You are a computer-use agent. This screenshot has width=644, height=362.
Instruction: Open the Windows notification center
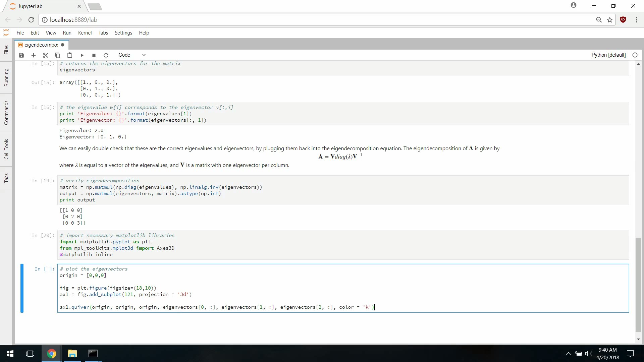pos(630,354)
